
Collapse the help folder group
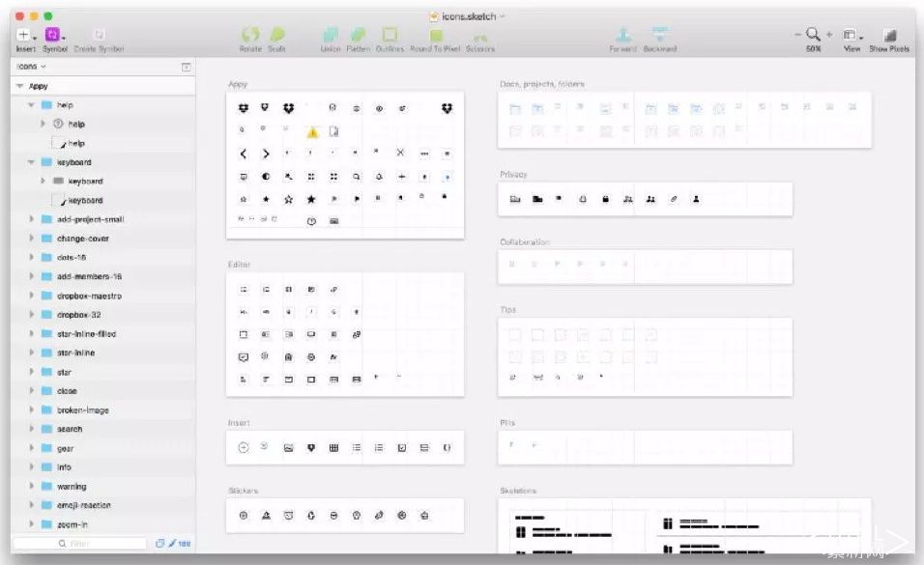pos(33,104)
